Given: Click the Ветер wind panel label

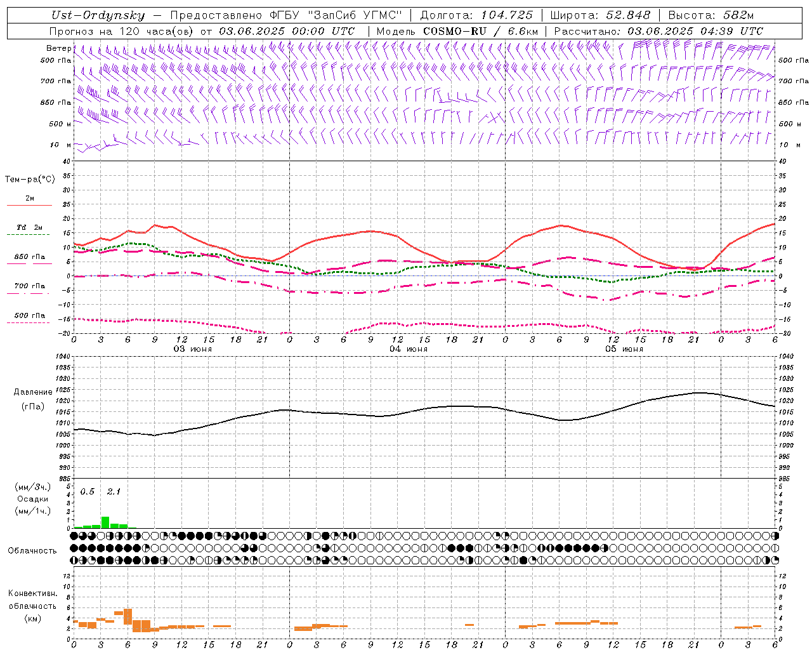Looking at the screenshot, I should [x=58, y=48].
